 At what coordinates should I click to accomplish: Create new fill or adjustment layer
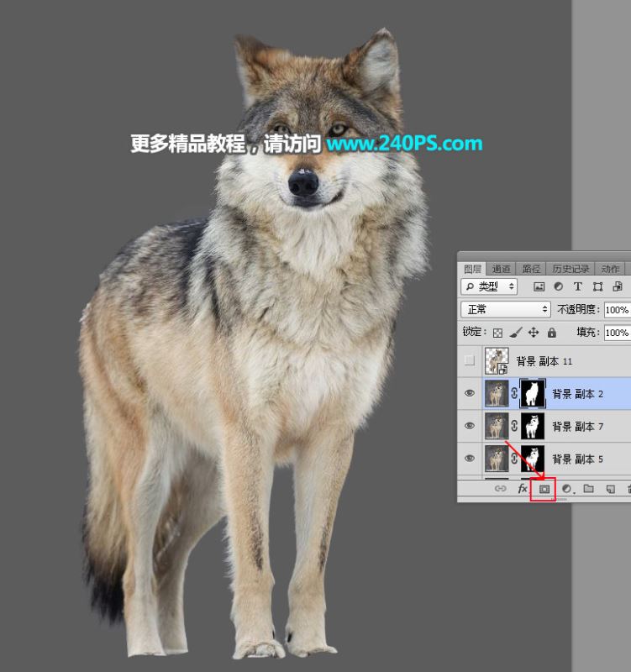[x=567, y=489]
